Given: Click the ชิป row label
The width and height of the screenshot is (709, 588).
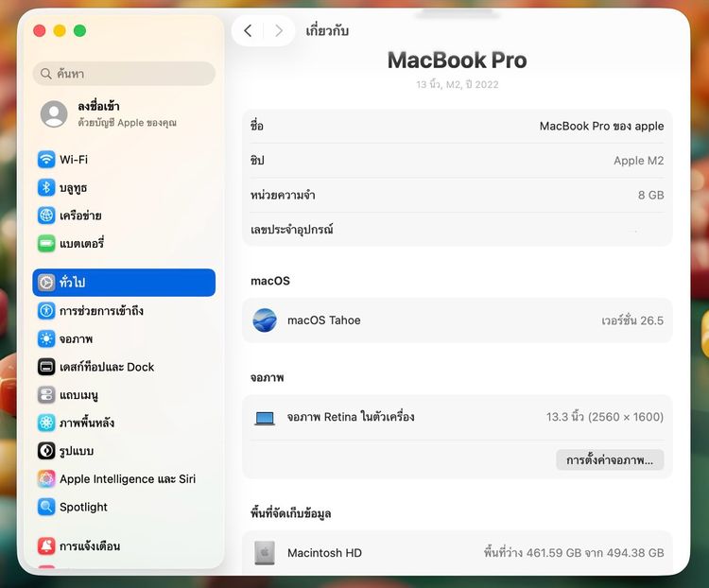Looking at the screenshot, I should click(x=257, y=160).
